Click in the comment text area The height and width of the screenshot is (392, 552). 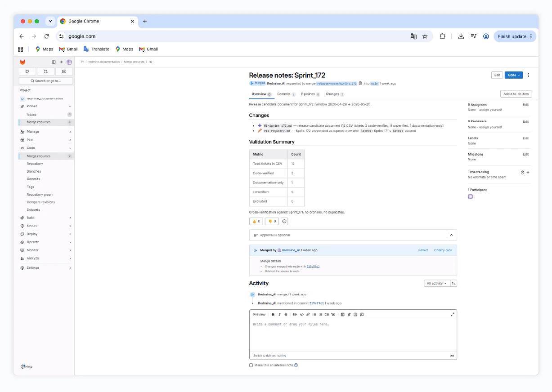353,335
